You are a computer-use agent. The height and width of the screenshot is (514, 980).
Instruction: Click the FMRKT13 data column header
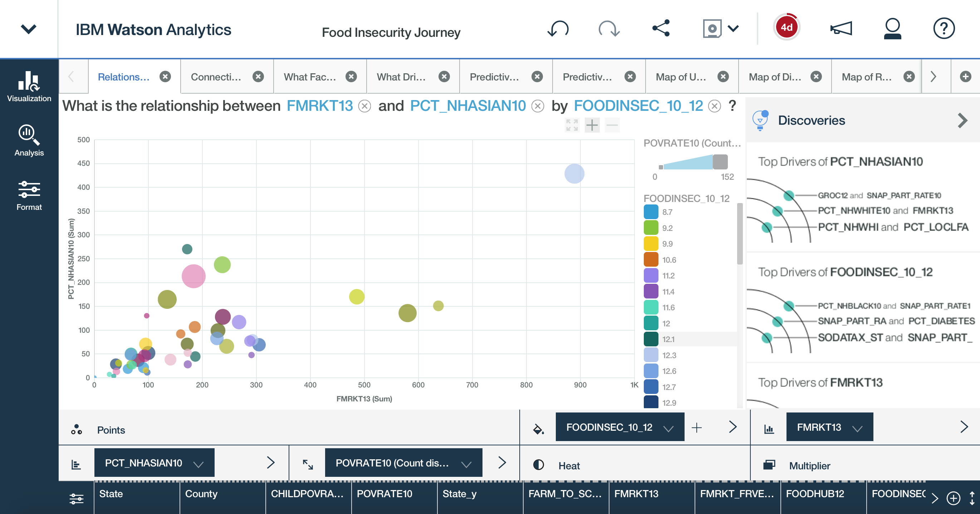[x=636, y=494]
